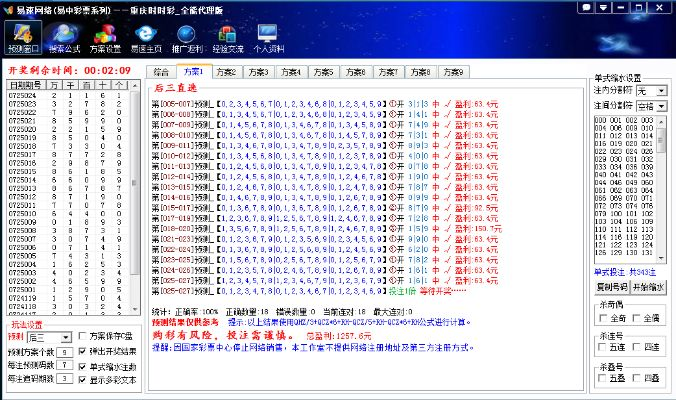The height and width of the screenshot is (400, 676).
Task: Click the 开始缩水 button
Action: [x=647, y=286]
